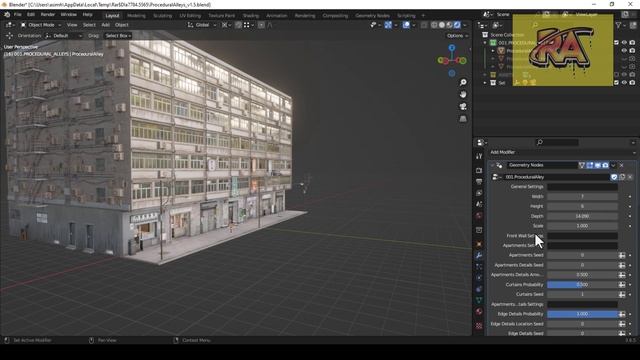The image size is (640, 360).
Task: Toggle modifier realtime display icon
Action: click(x=598, y=165)
